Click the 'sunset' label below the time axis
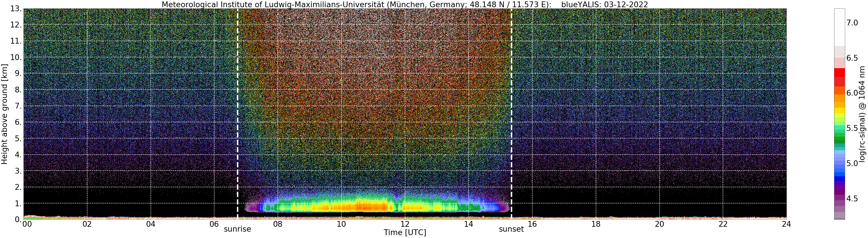 (511, 229)
